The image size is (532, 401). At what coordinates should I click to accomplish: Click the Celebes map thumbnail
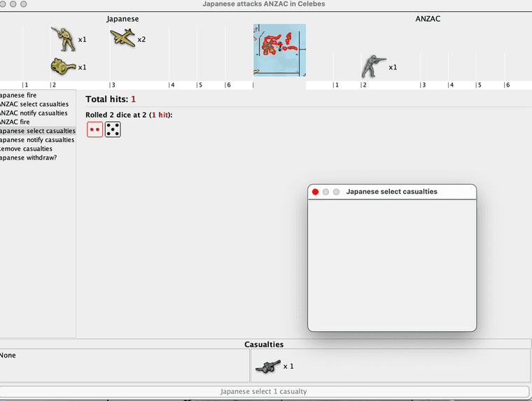click(279, 50)
